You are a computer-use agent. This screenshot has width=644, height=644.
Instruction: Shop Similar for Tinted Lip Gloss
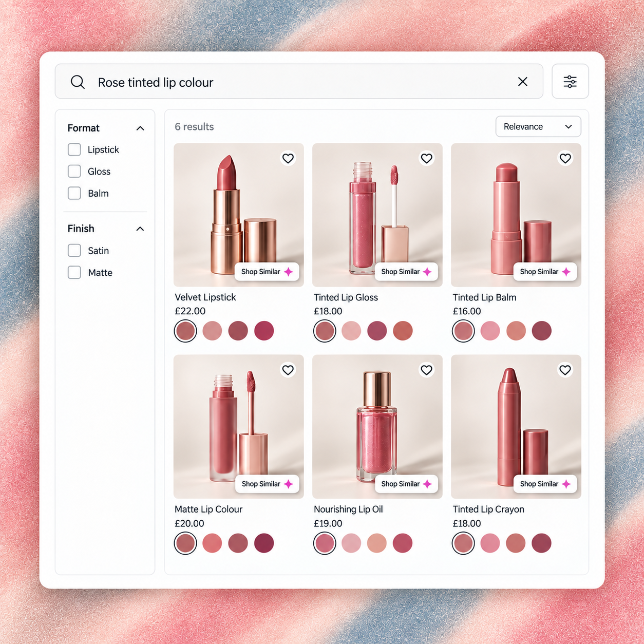click(x=406, y=272)
